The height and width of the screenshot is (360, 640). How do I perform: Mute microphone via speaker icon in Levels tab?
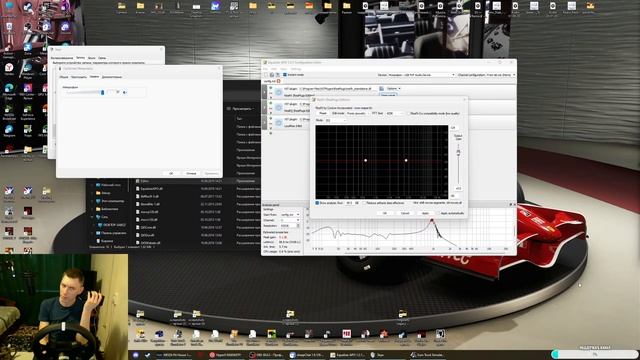[x=125, y=92]
